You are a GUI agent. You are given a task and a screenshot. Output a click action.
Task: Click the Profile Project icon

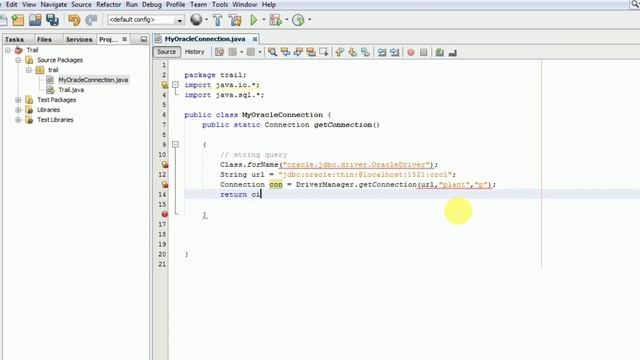point(298,20)
